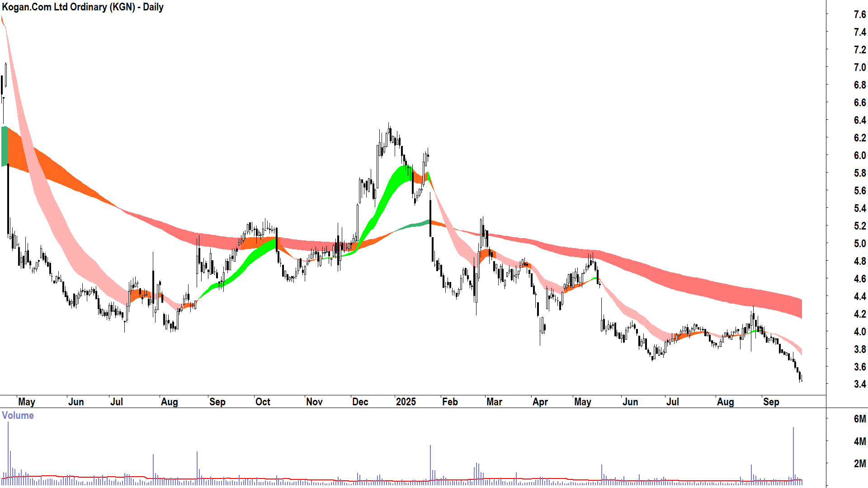Click the Apr label on time axis

pyautogui.click(x=540, y=402)
